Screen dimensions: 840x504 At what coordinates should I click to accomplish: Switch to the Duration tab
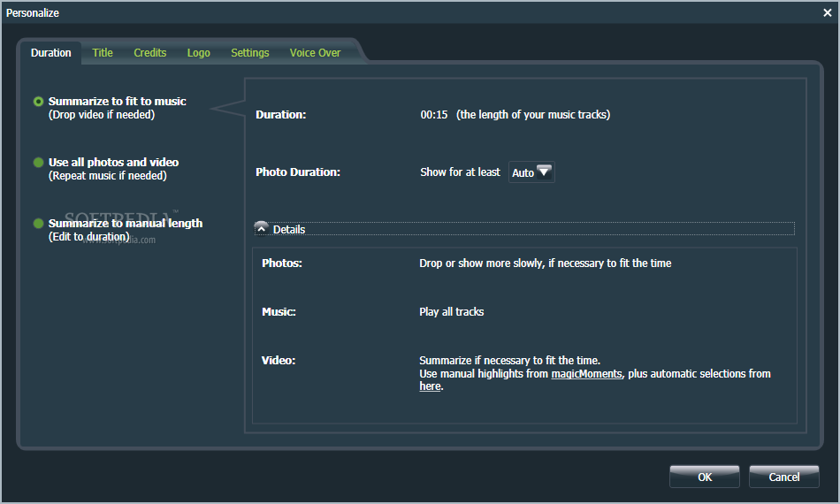(51, 53)
